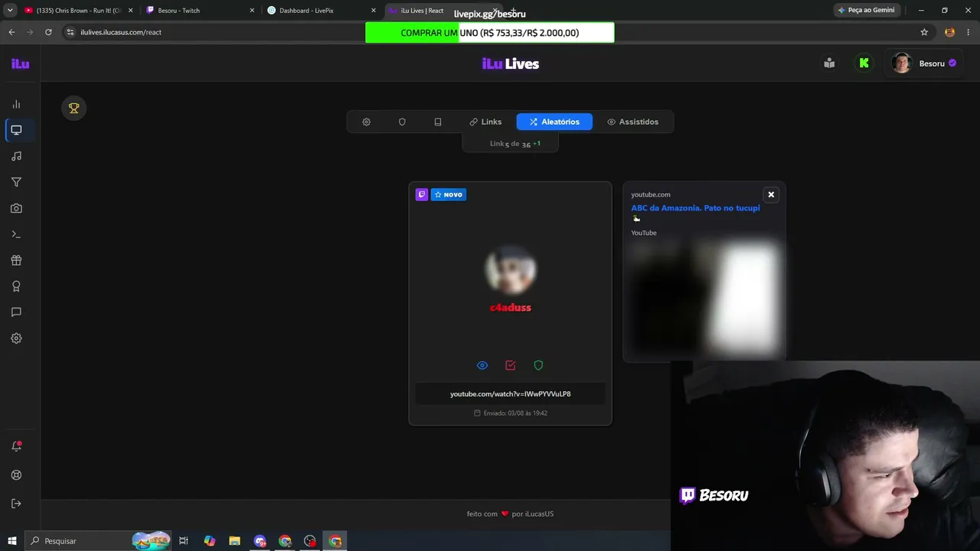
Task: Click the c4aduss username
Action: pyautogui.click(x=511, y=308)
